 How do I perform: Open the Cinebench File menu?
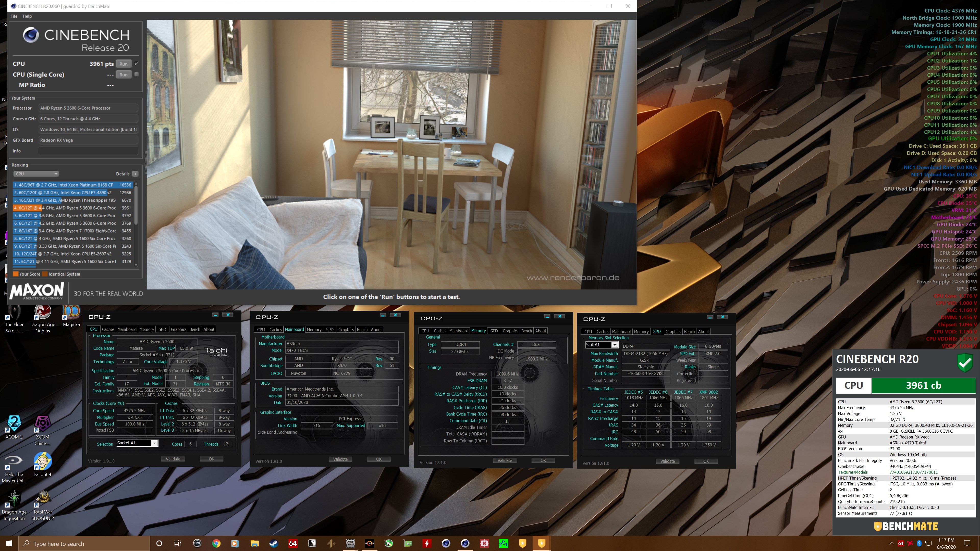(14, 16)
